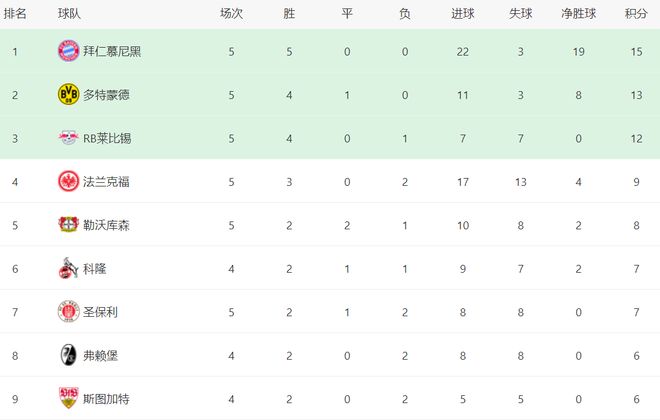Open the 拜仁慕尼黑 team link
Image resolution: width=660 pixels, height=420 pixels.
point(112,51)
